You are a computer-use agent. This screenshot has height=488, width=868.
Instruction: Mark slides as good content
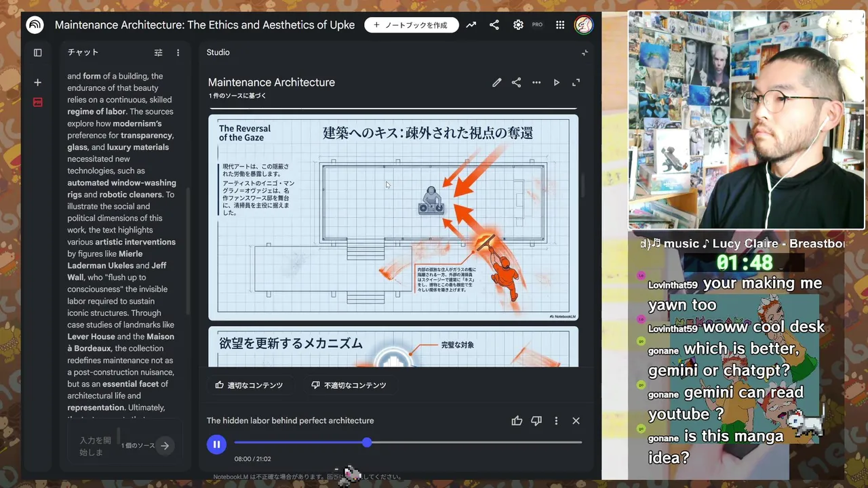[249, 385]
